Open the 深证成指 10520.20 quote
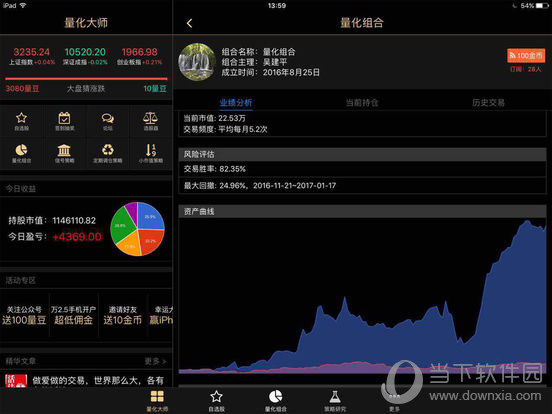 click(85, 56)
